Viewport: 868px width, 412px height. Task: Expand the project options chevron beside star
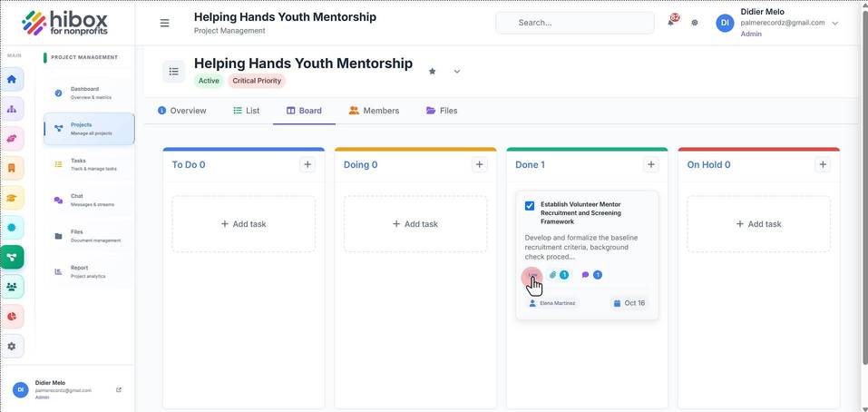point(457,71)
